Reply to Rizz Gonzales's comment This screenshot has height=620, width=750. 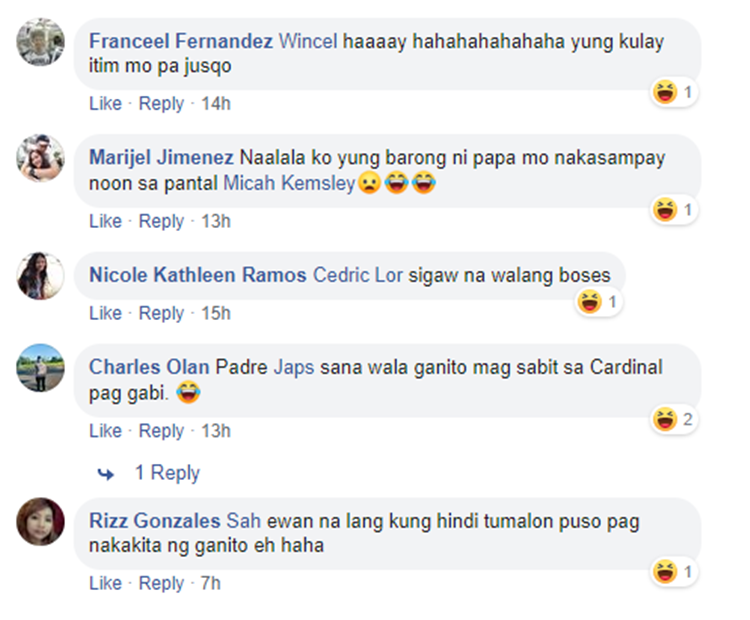pos(161,584)
